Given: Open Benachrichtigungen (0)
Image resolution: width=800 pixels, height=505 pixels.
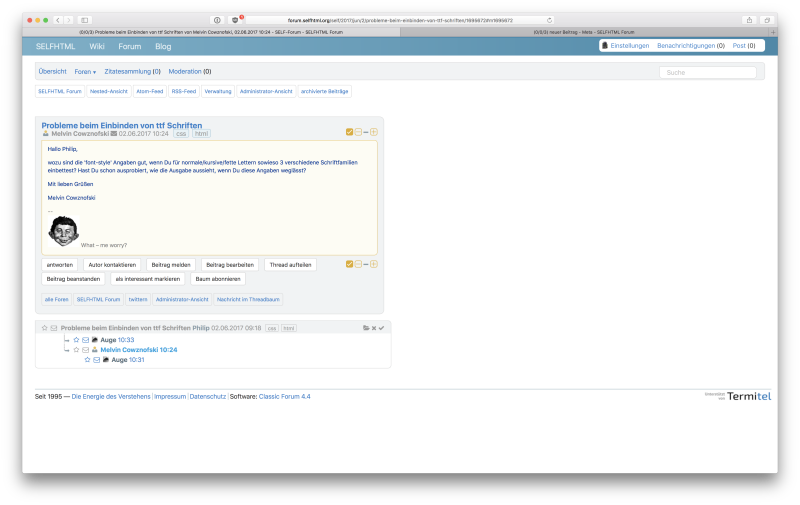Looking at the screenshot, I should 691,45.
